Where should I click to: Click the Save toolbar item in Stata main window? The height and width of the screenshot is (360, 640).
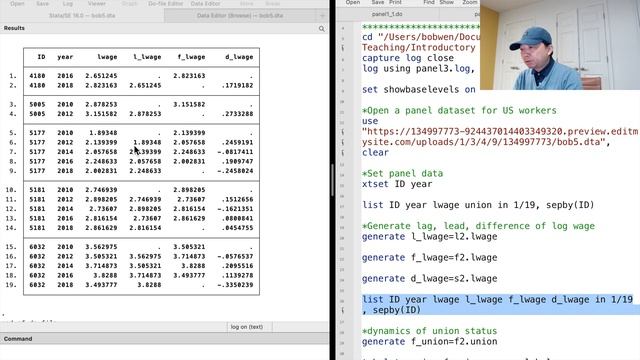click(x=42, y=3)
